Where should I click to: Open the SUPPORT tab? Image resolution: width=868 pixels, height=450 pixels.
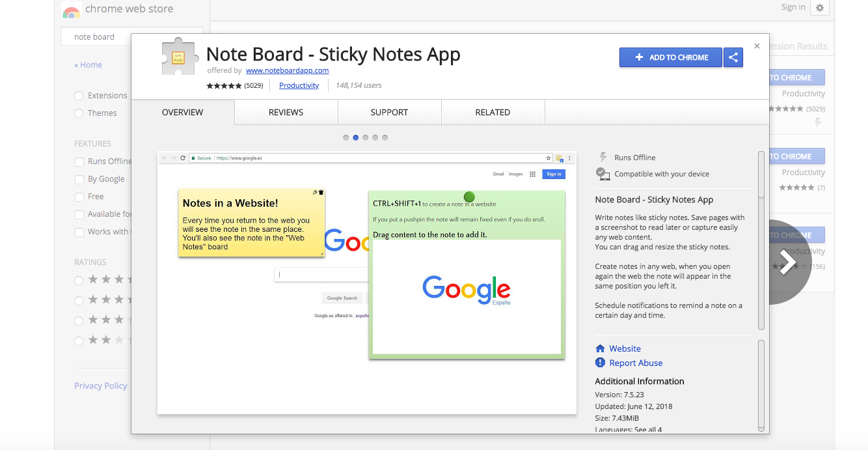click(389, 112)
